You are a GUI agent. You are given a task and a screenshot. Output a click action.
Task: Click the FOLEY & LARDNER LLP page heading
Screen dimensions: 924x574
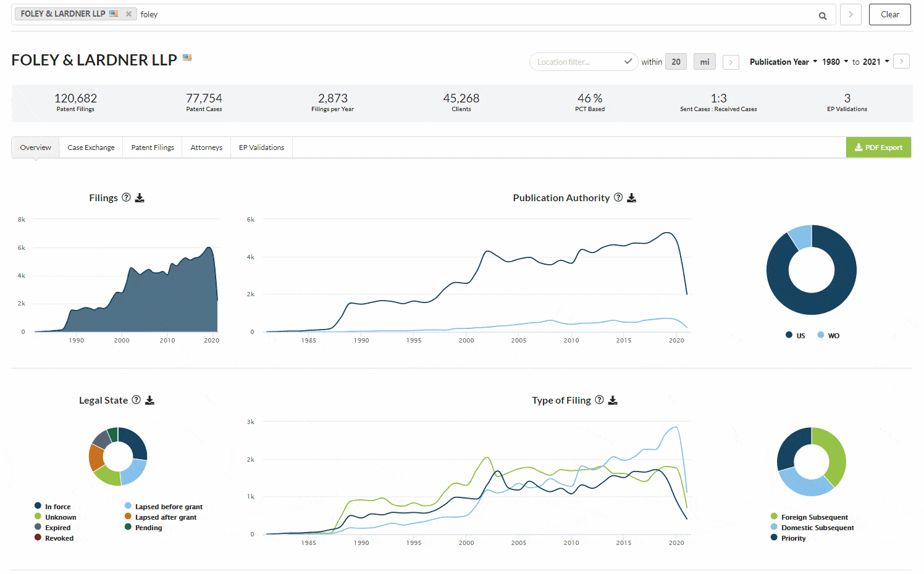[x=94, y=60]
